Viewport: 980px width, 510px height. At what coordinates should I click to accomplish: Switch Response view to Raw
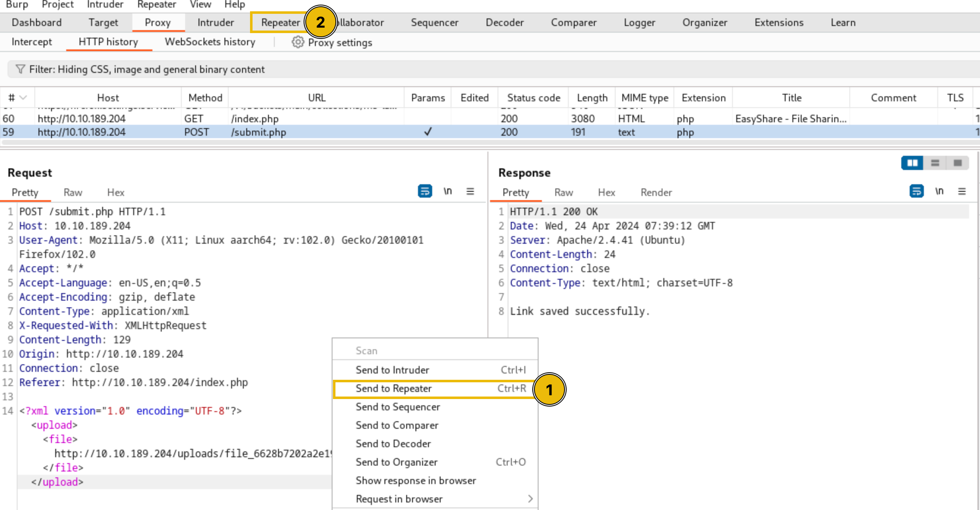click(564, 192)
